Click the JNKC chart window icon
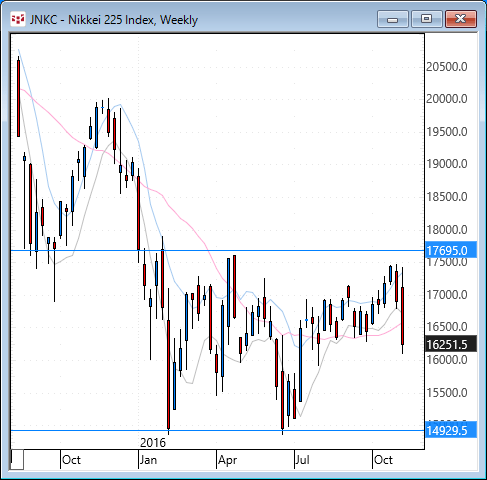Image resolution: width=487 pixels, height=480 pixels. coord(18,19)
